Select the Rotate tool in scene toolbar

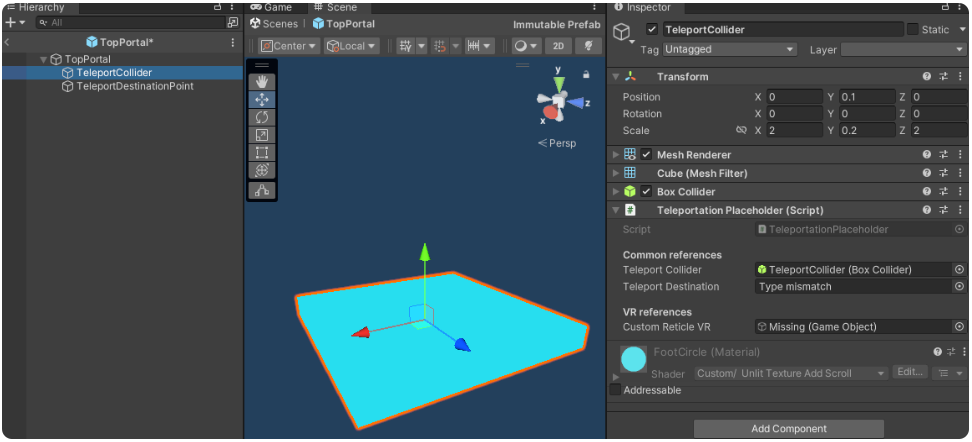[x=262, y=117]
